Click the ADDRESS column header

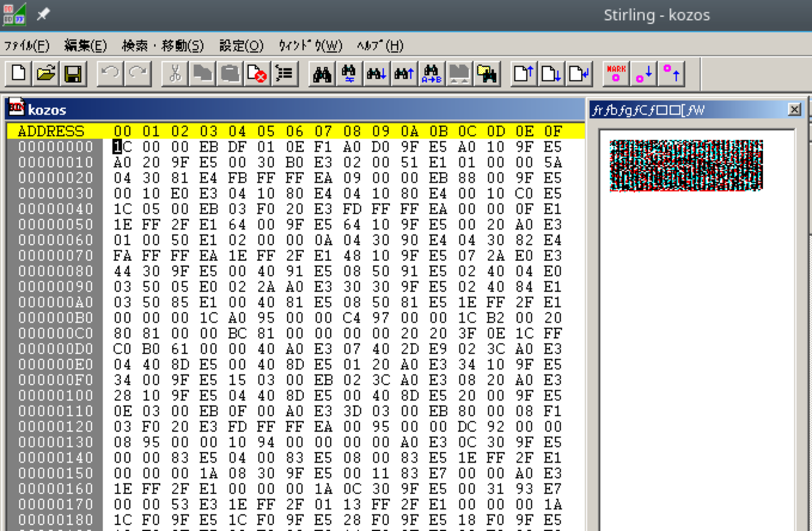[51, 131]
